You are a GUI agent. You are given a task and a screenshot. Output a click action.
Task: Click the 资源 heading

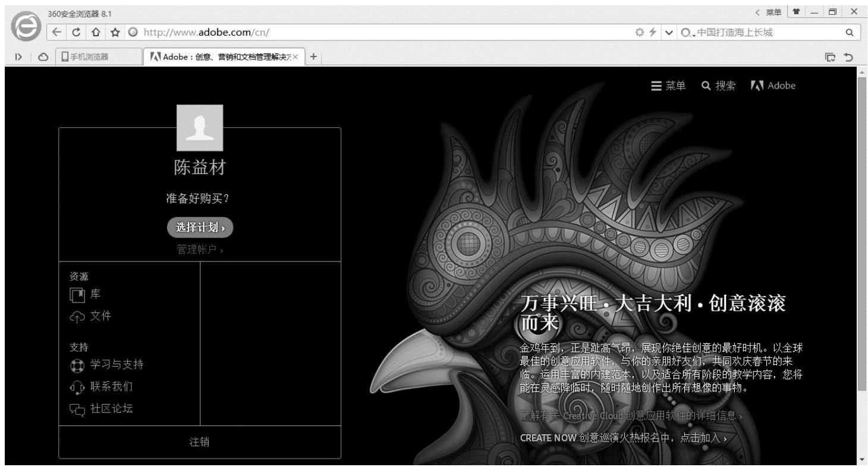click(78, 276)
